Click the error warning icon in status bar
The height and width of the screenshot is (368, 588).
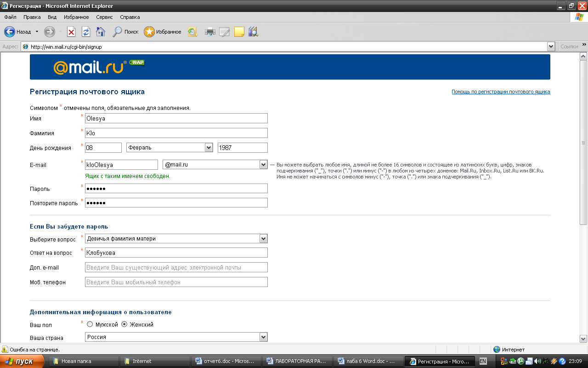pyautogui.click(x=5, y=350)
